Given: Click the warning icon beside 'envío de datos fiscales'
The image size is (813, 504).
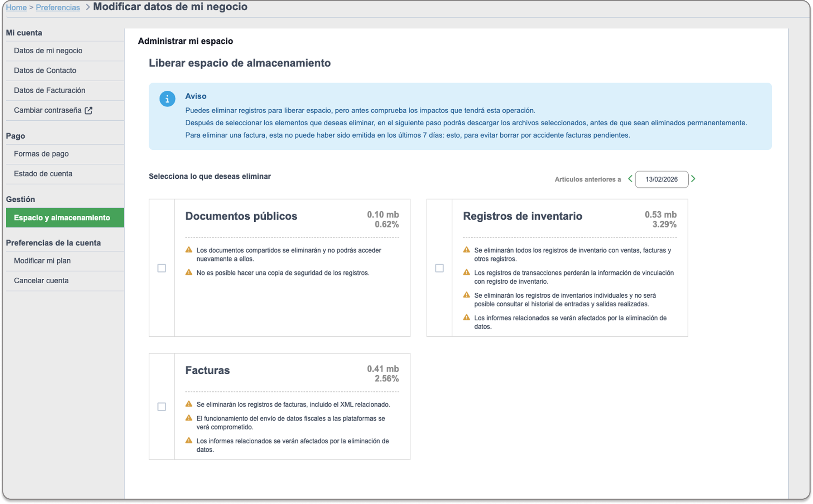Looking at the screenshot, I should (189, 418).
